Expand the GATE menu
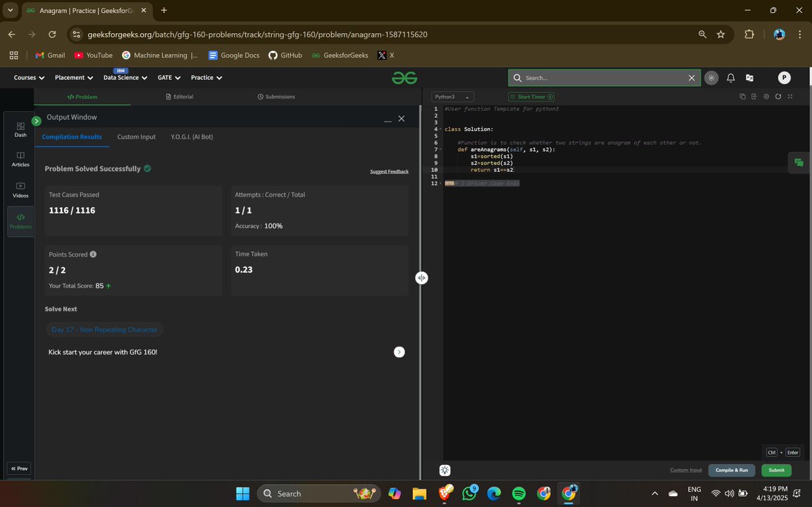 click(x=169, y=78)
